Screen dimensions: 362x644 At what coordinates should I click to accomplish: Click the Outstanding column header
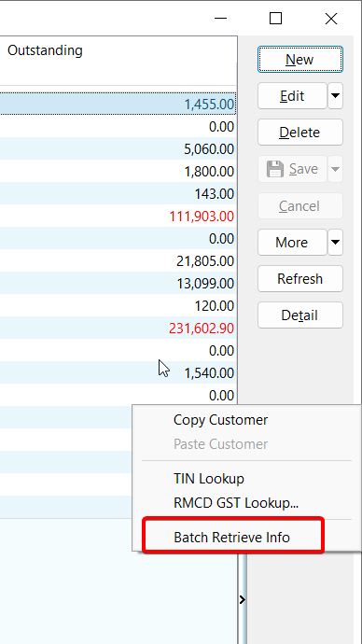click(45, 50)
